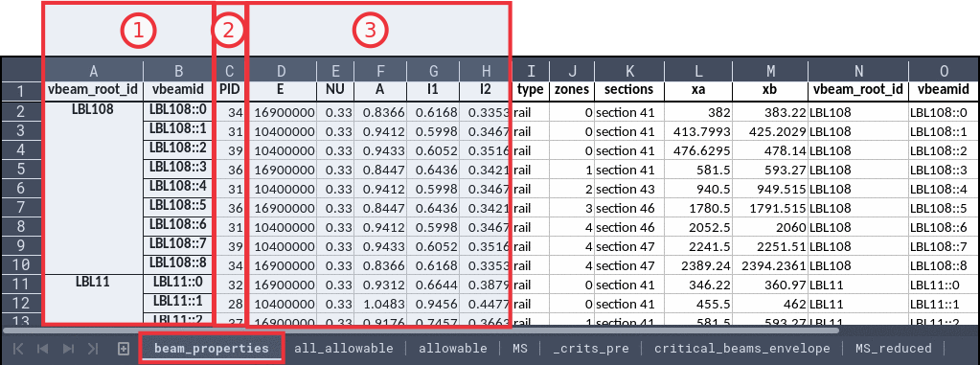Select column F header
The height and width of the screenshot is (365, 980).
click(x=380, y=71)
